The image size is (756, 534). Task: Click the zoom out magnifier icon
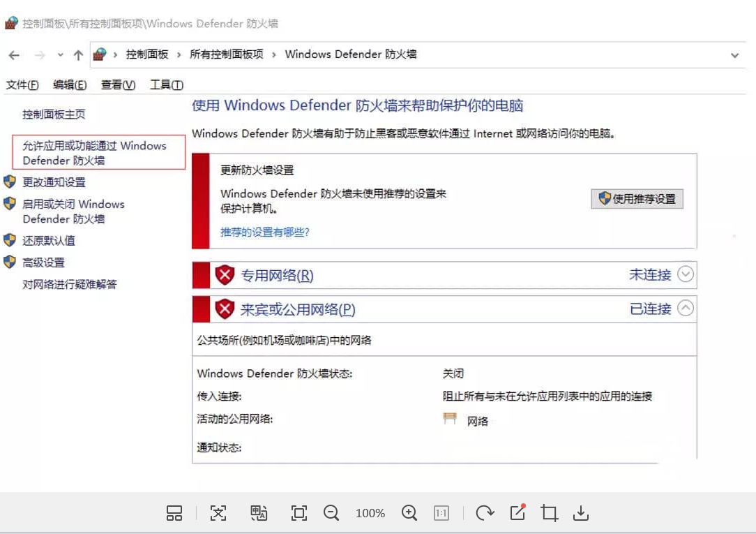[x=331, y=513]
